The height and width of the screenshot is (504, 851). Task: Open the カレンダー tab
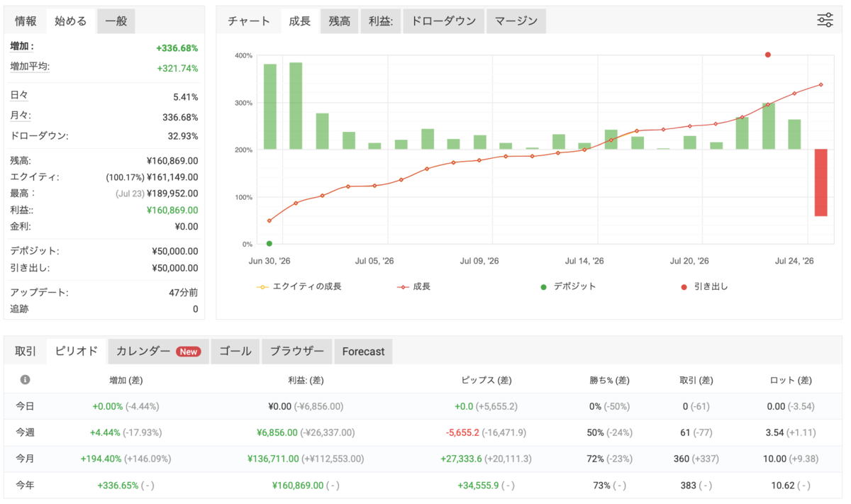pyautogui.click(x=158, y=351)
